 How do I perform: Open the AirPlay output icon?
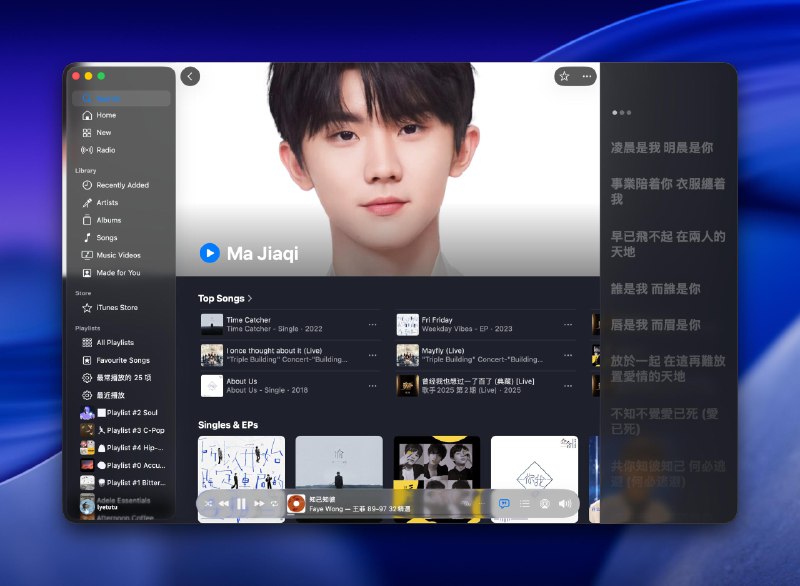pos(545,504)
